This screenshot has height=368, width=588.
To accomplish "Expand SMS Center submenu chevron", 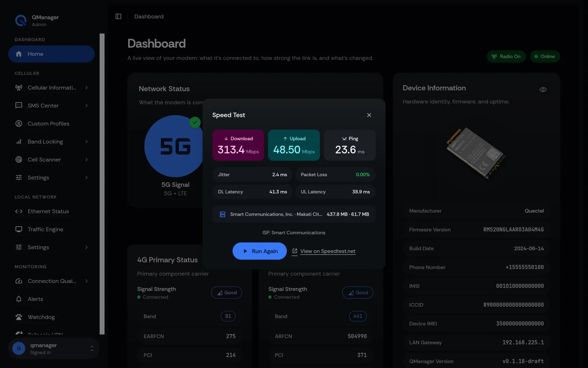I will click(86, 106).
